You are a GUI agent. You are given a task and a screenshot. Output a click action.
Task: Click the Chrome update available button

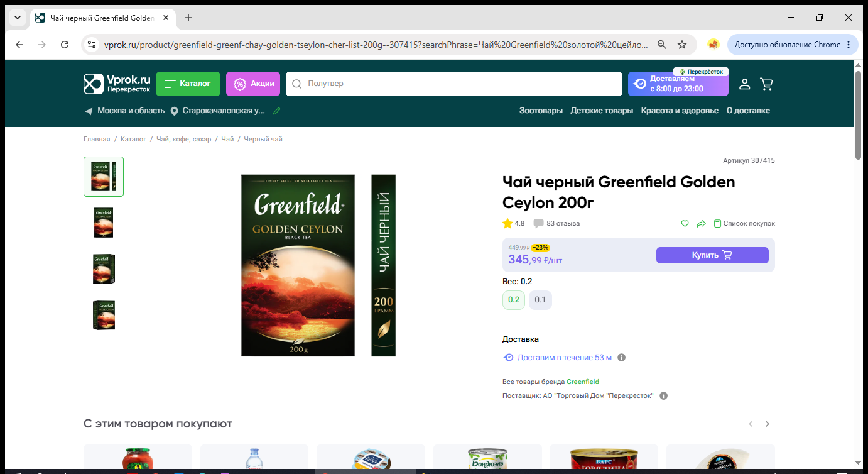click(x=793, y=45)
